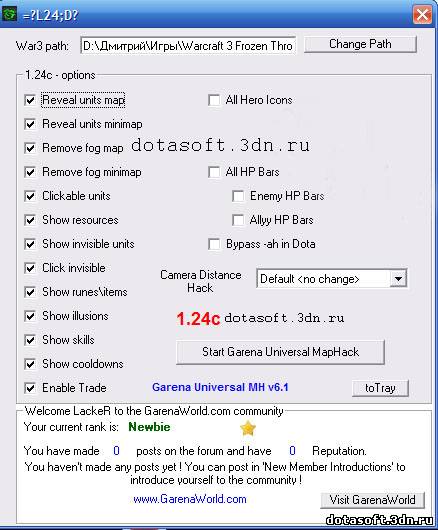The width and height of the screenshot is (438, 530).
Task: Uncheck Clickable units
Action: coord(30,196)
